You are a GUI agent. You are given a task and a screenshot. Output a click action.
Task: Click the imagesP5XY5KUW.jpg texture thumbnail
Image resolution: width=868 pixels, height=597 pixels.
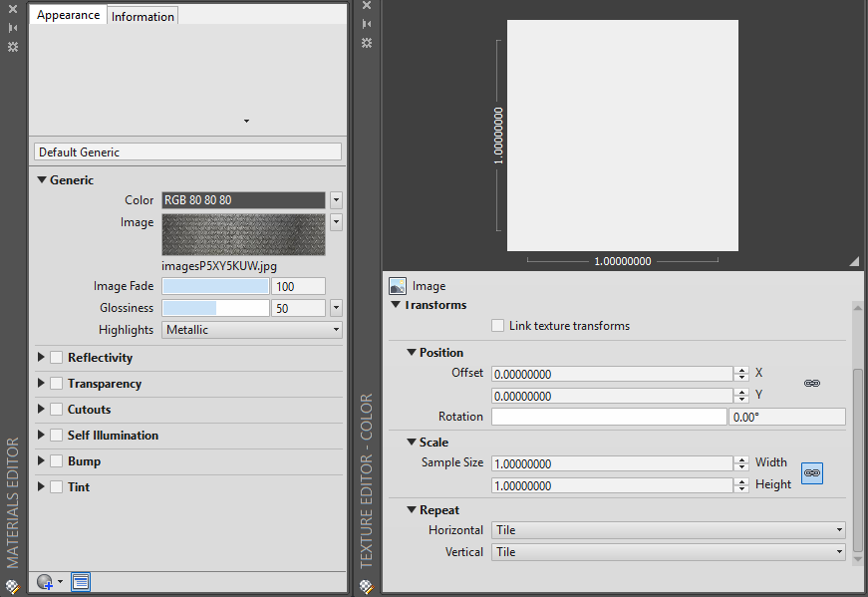[x=243, y=233]
